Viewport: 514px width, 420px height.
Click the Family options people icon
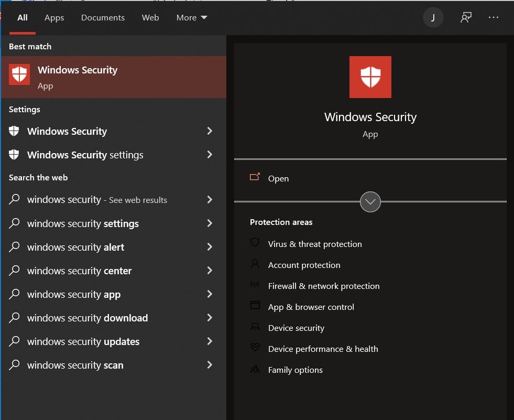coord(255,369)
